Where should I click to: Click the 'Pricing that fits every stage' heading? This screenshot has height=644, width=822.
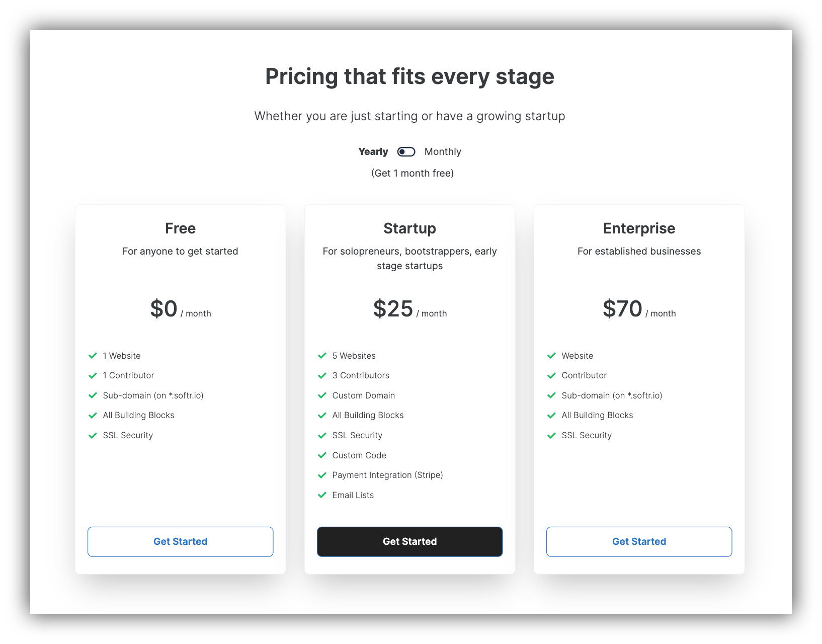click(409, 76)
